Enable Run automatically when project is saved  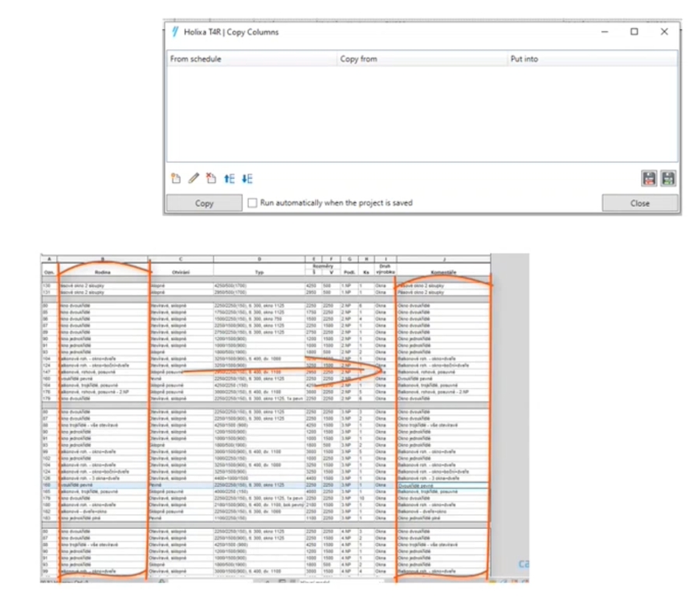[x=252, y=203]
